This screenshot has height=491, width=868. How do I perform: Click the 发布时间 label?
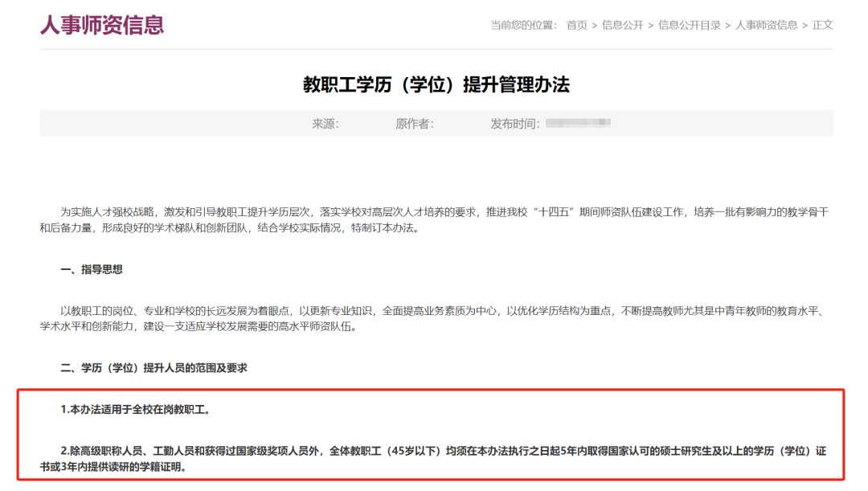pos(515,124)
